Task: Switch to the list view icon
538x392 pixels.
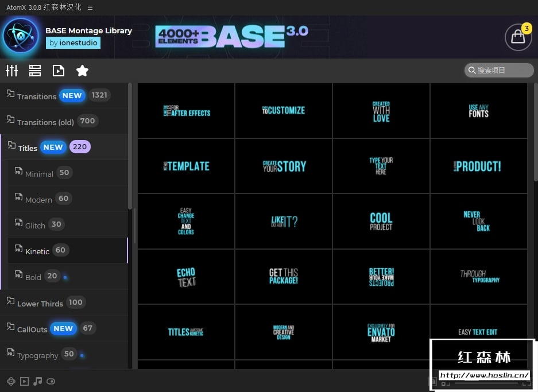Action: (x=34, y=71)
